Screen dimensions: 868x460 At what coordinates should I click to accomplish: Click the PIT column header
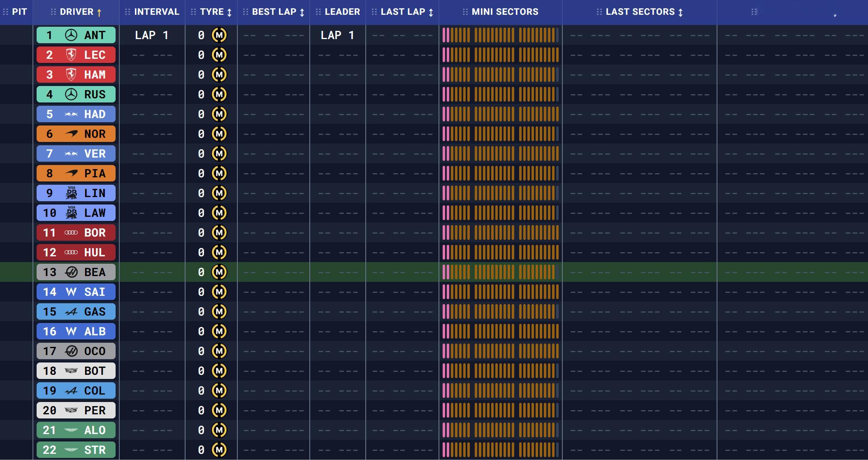pos(19,12)
